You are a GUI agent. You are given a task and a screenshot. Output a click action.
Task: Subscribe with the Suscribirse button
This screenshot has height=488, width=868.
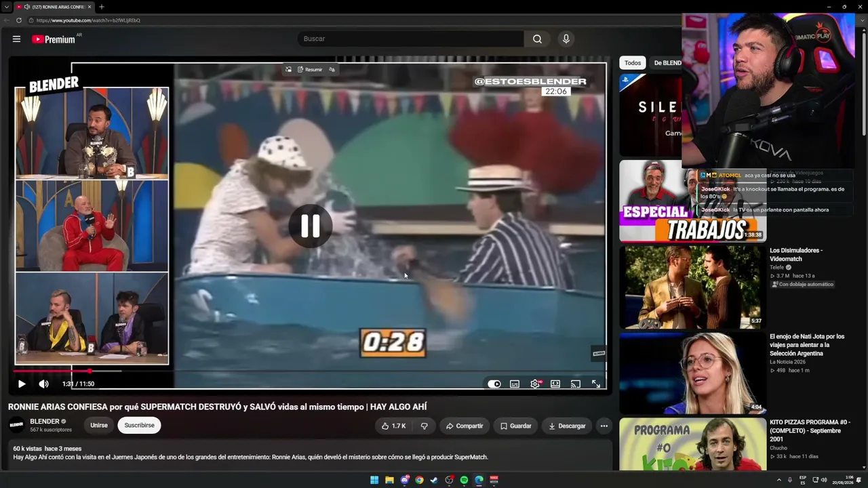tap(139, 426)
